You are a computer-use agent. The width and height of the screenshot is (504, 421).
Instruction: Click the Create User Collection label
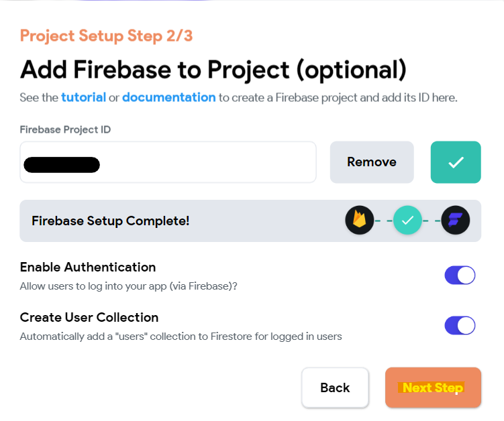[89, 317]
